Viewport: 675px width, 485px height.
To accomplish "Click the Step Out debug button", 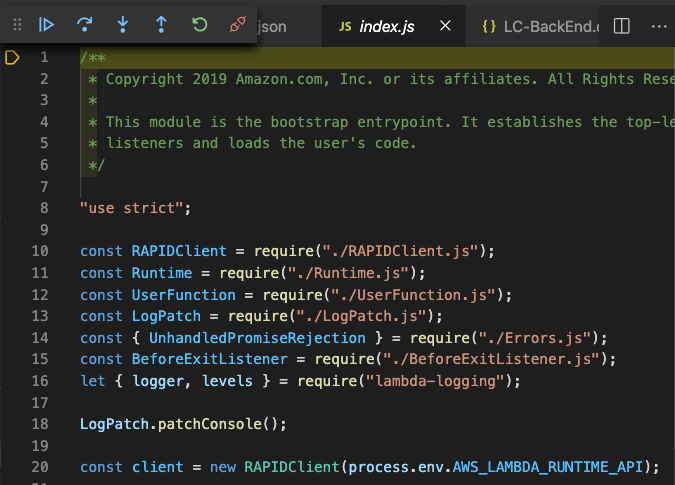I will point(161,25).
